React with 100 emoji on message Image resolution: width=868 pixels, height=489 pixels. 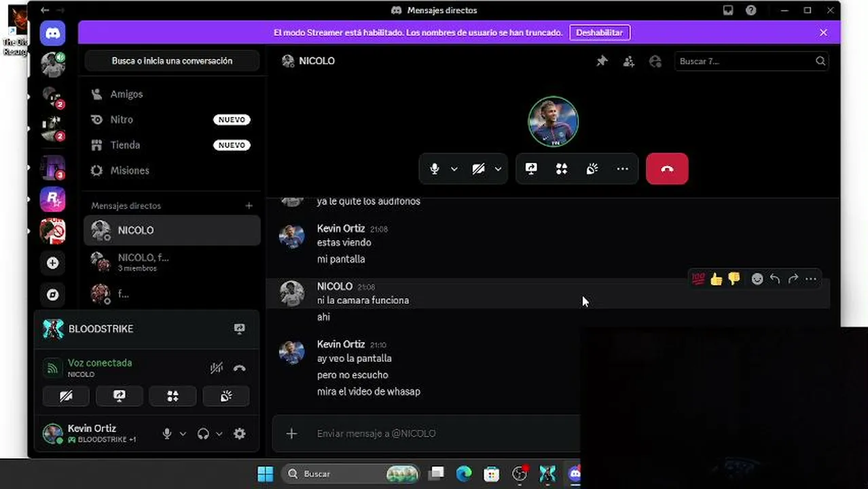[698, 278]
